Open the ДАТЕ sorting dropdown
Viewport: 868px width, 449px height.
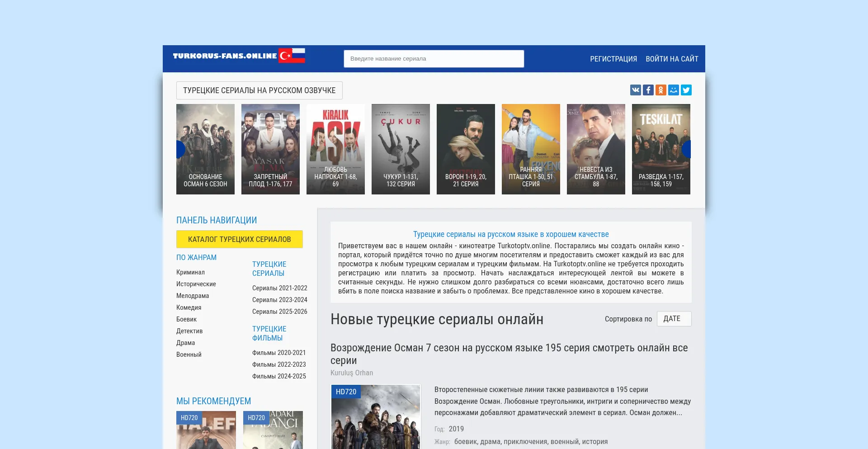(674, 319)
